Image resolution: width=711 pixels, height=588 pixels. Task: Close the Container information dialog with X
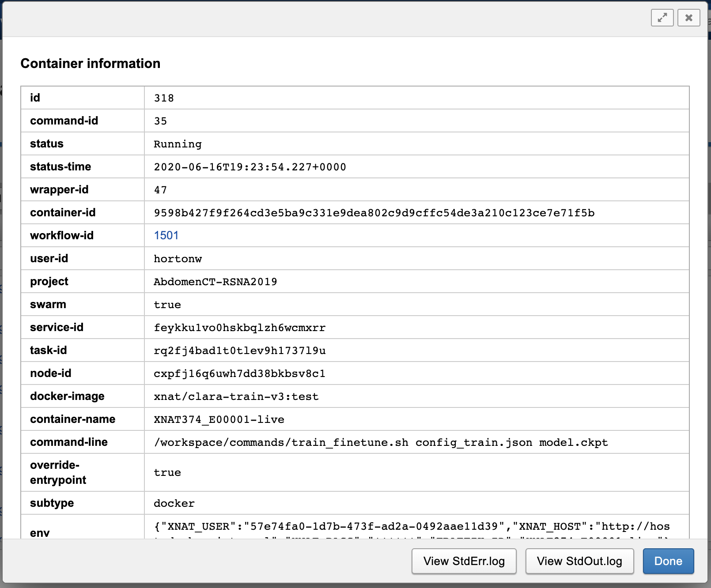(688, 18)
